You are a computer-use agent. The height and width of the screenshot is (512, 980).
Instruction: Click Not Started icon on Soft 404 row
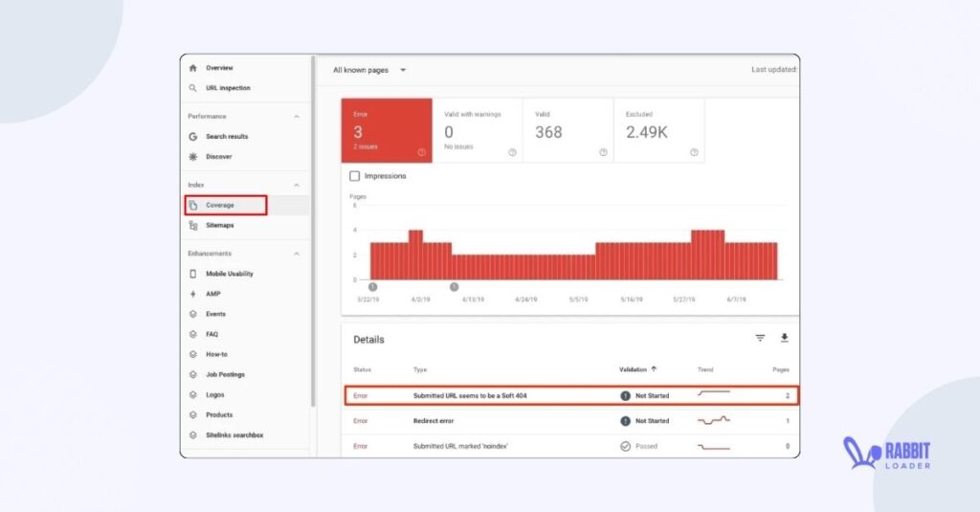(625, 395)
